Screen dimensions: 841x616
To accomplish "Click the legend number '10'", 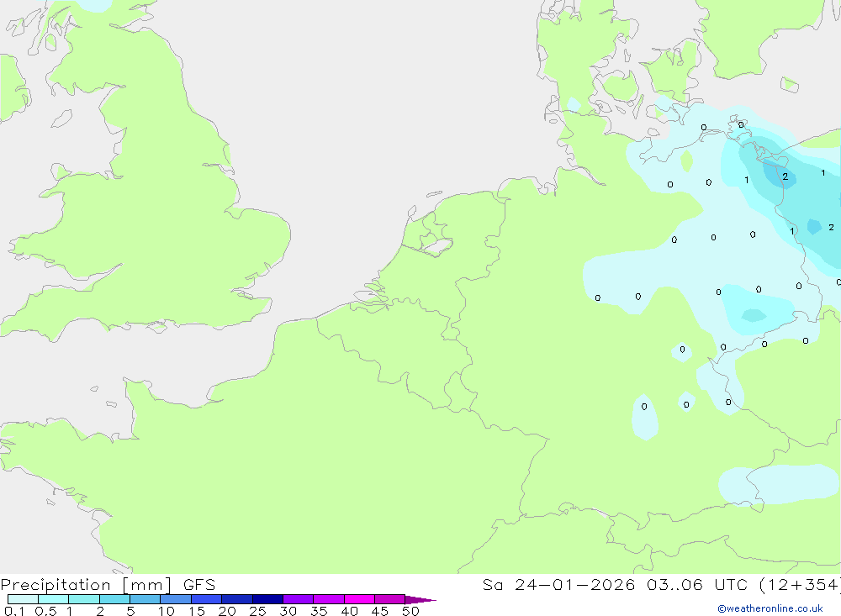I will (167, 611).
